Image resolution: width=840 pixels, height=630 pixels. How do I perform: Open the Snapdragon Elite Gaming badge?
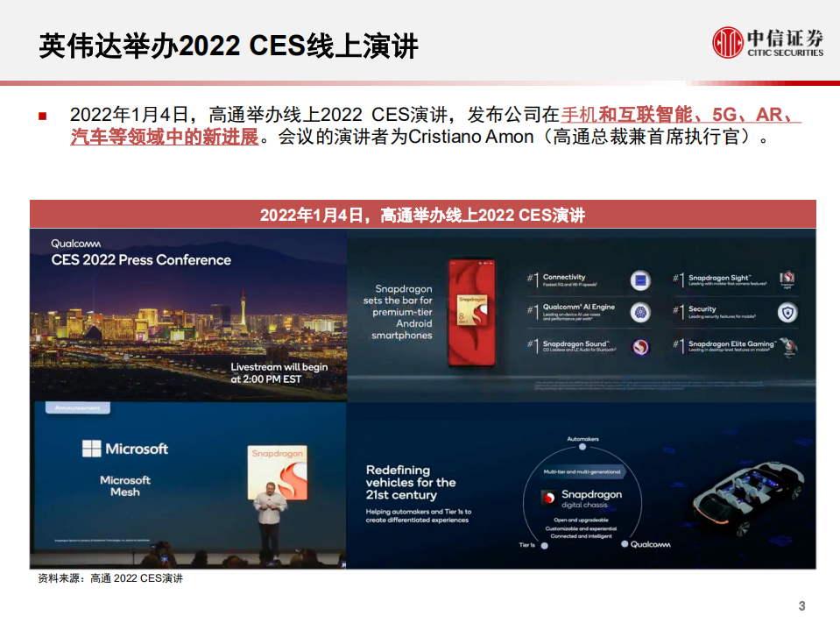[787, 346]
